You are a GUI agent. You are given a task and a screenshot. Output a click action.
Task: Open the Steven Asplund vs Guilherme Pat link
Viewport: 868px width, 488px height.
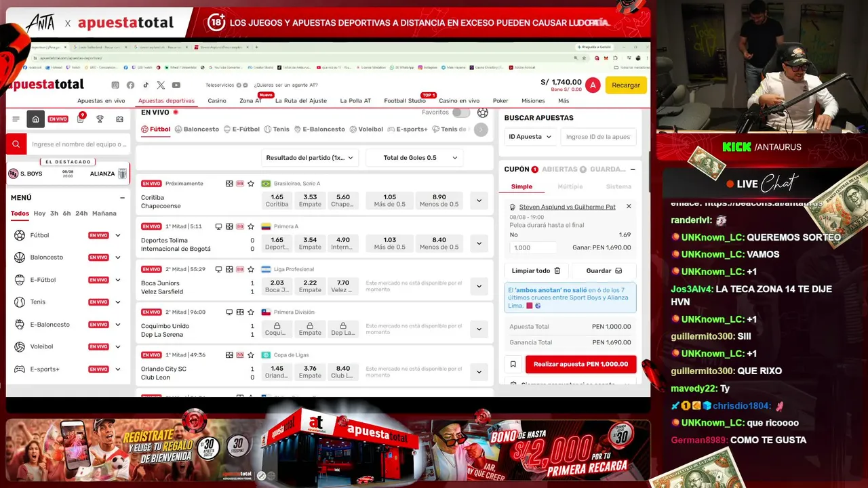(x=567, y=207)
